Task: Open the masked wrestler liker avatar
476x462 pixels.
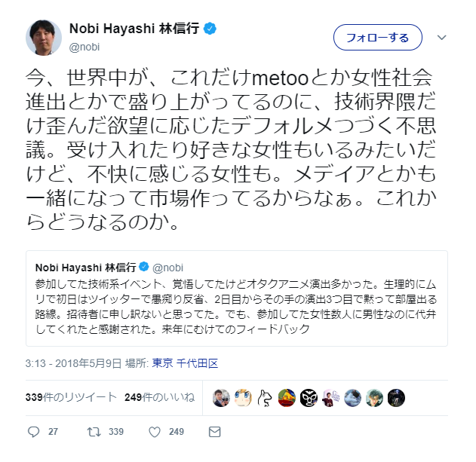Action: pyautogui.click(x=309, y=398)
